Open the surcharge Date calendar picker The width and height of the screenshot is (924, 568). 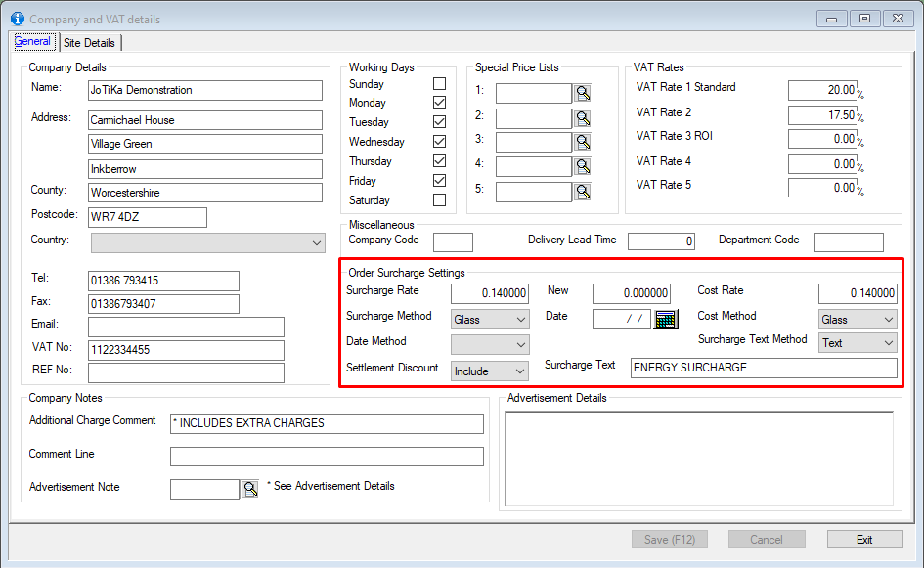coord(666,319)
